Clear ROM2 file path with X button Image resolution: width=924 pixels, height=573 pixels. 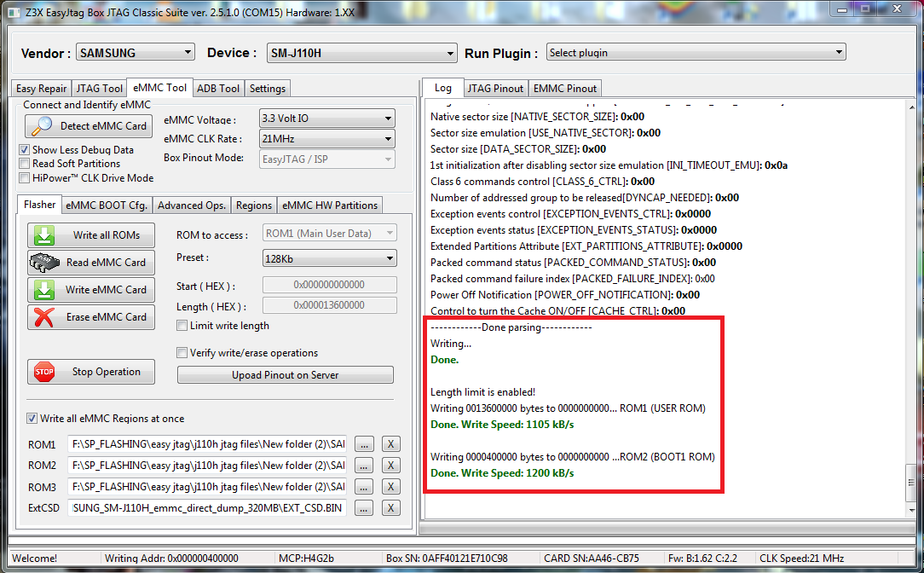coord(390,465)
